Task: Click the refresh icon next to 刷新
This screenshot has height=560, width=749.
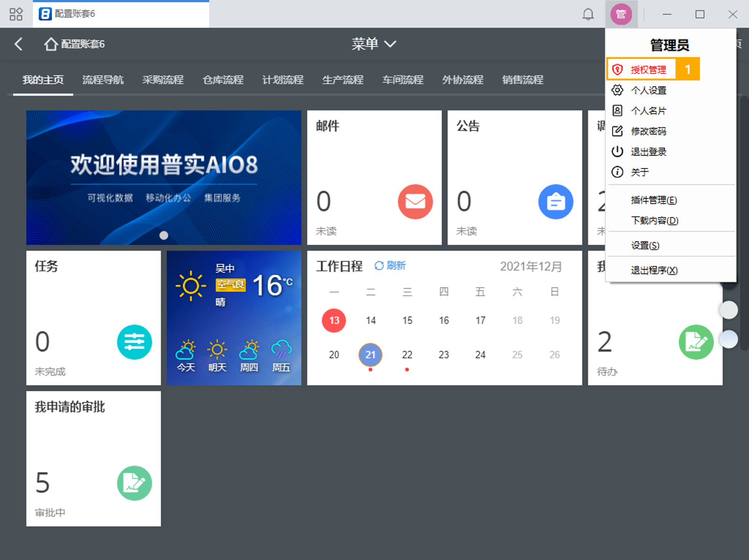Action: pos(379,266)
